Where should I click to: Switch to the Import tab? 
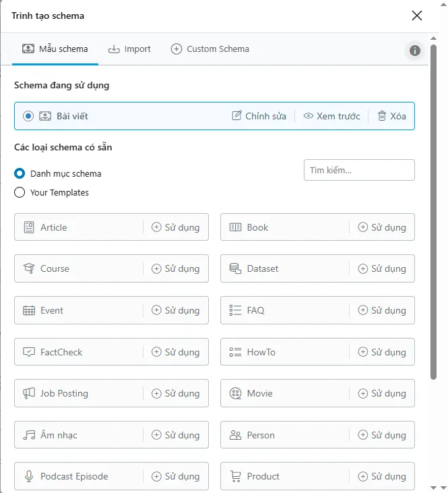(x=129, y=49)
